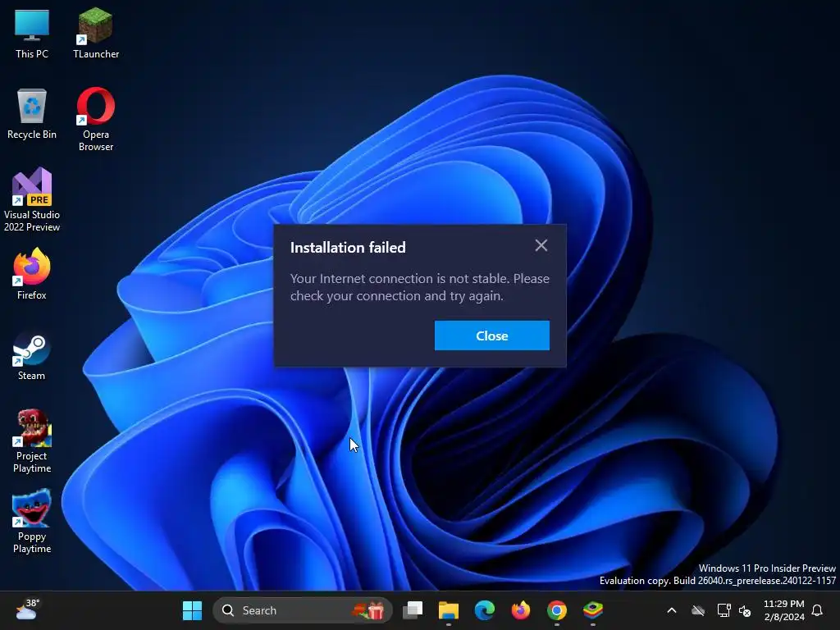Select Poppy Playtime desktop icon

pos(32,521)
